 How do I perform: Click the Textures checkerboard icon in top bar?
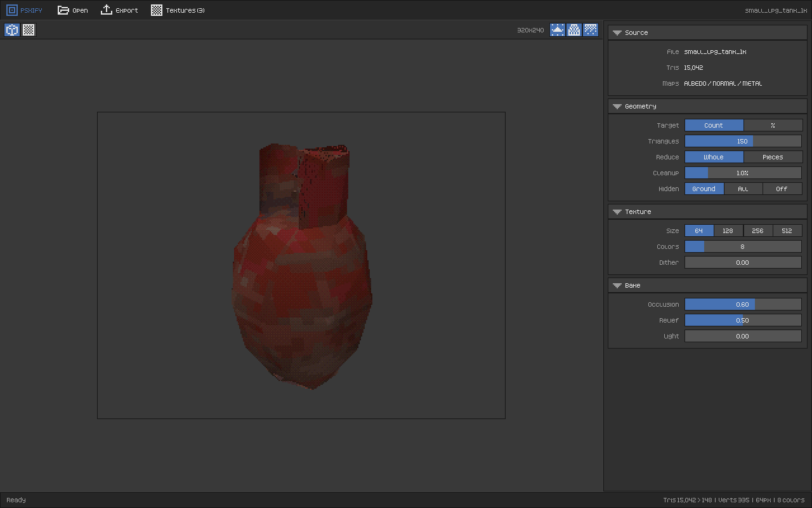pos(157,10)
